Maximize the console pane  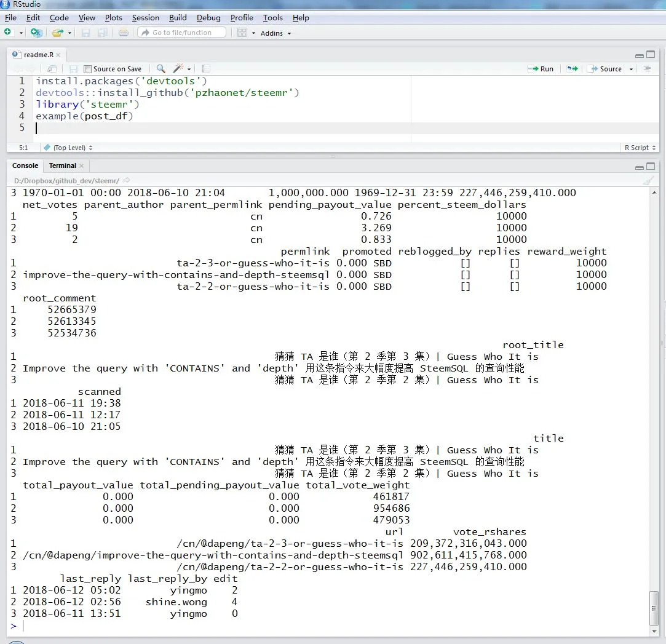coord(651,166)
